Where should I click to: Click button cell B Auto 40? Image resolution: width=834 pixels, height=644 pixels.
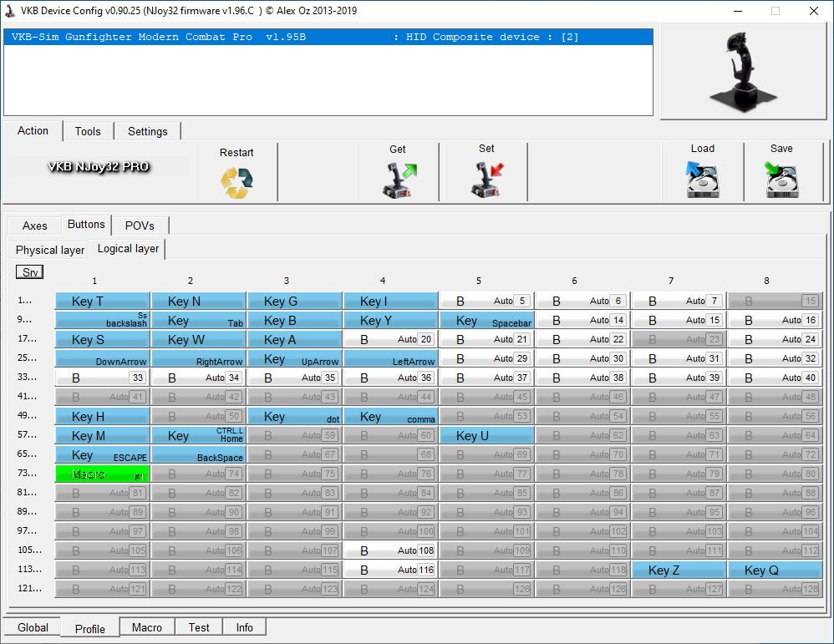pyautogui.click(x=775, y=378)
